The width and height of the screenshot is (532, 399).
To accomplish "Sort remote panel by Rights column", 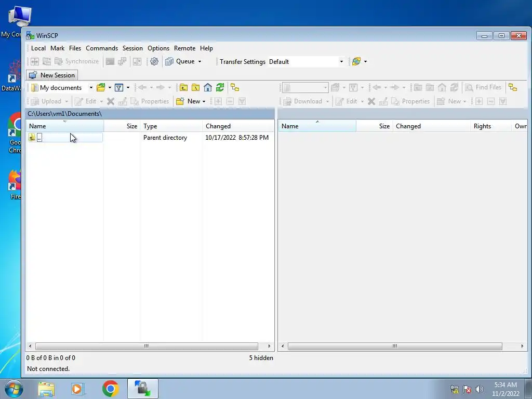I will pyautogui.click(x=491, y=126).
